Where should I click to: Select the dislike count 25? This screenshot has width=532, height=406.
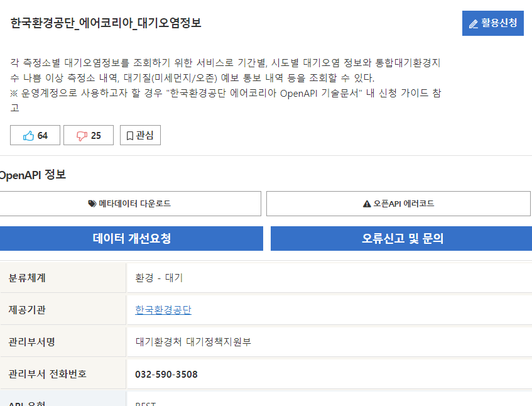[x=96, y=136]
